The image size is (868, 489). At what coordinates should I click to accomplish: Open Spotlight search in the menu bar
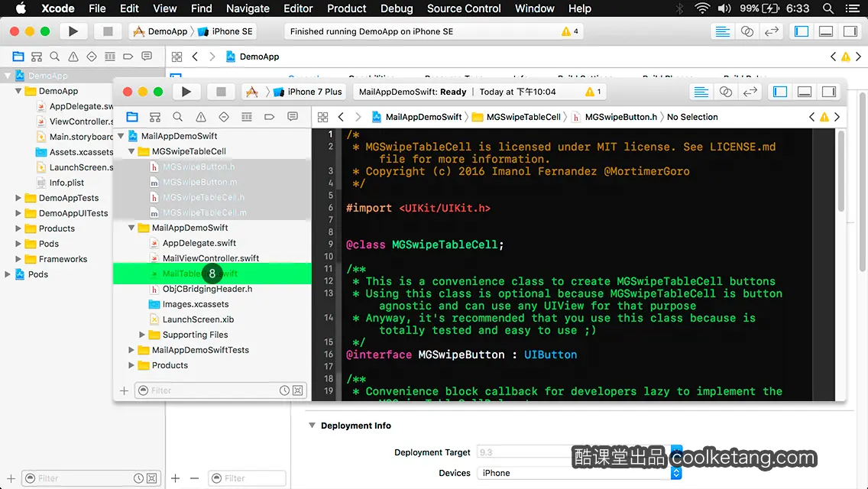click(828, 8)
